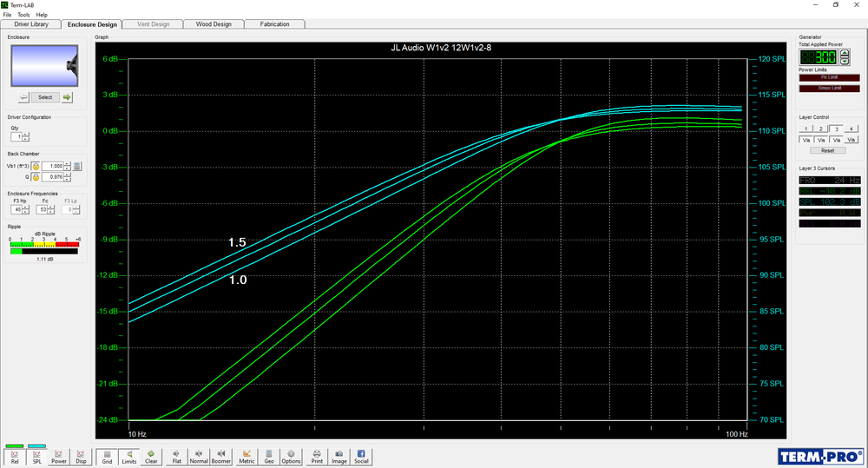Click the Q value input field
The image size is (868, 468).
click(53, 177)
